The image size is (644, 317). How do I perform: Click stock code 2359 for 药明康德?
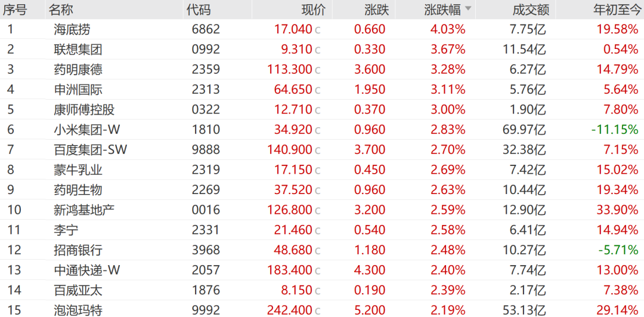[206, 69]
